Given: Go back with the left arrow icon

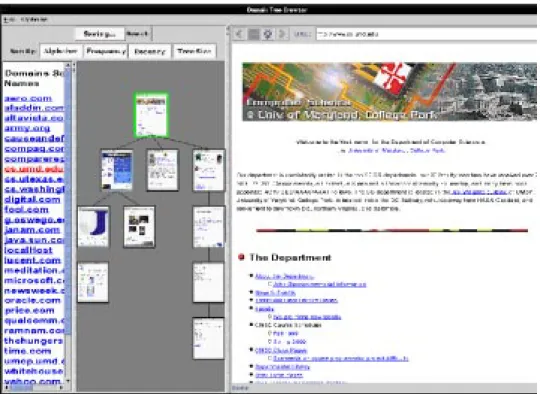Looking at the screenshot, I should tap(239, 34).
